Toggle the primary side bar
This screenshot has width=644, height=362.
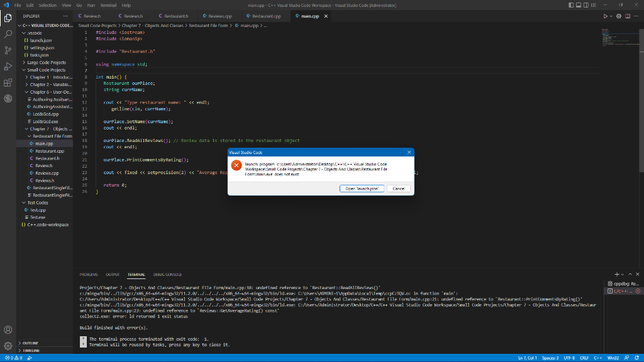click(571, 5)
